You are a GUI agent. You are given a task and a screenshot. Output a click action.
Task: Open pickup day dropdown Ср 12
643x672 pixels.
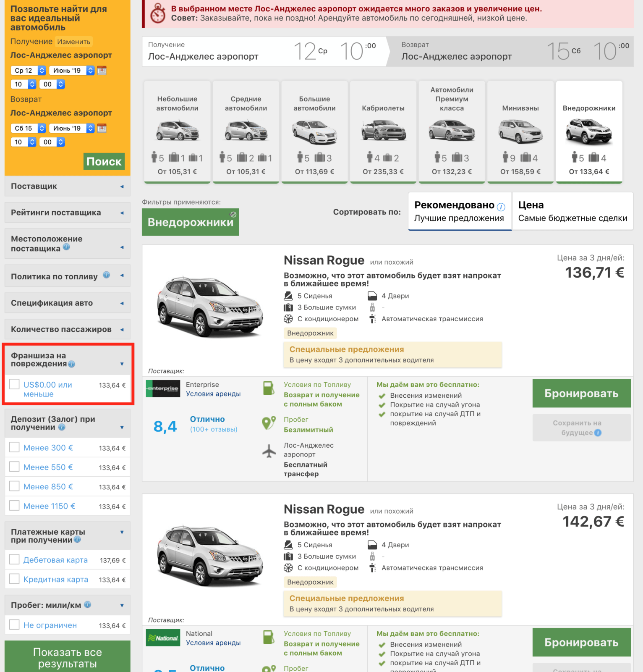point(28,71)
